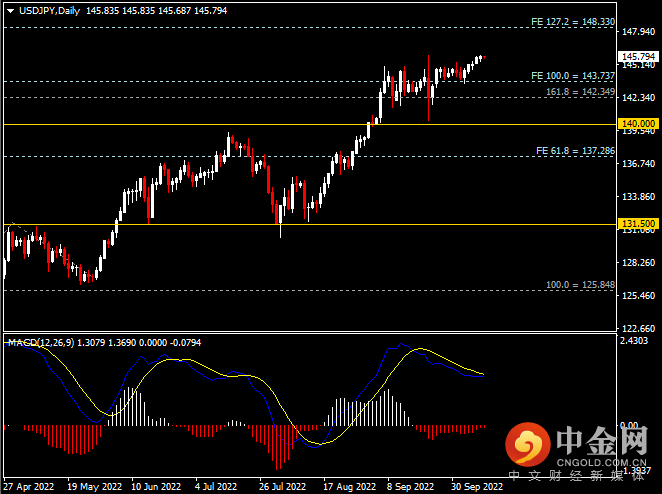Select the FE 100.0 = 143.737 label
The height and width of the screenshot is (494, 662).
coord(572,76)
